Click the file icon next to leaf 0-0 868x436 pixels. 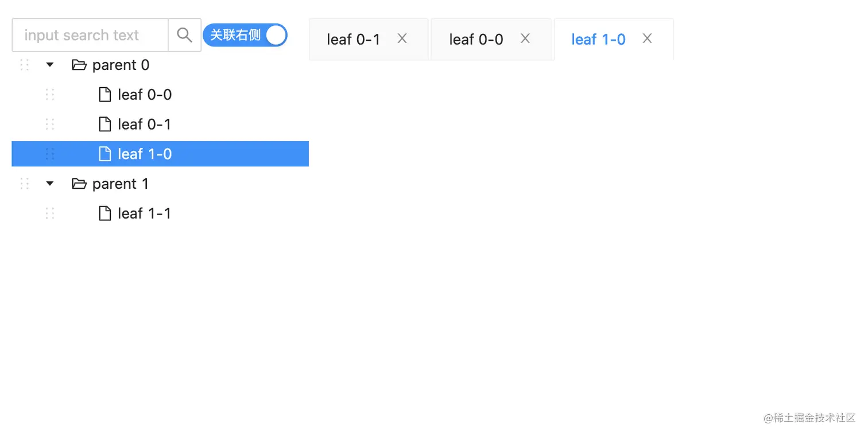coord(104,94)
